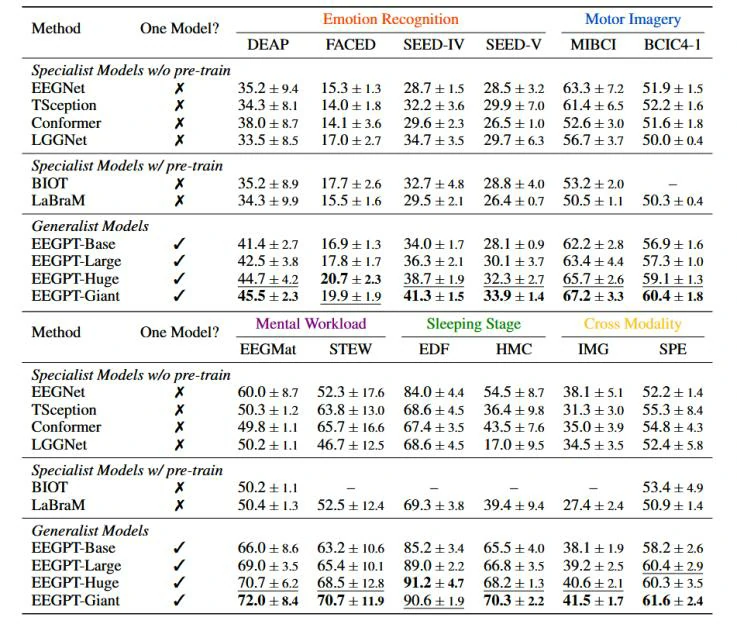The image size is (737, 631).
Task: Click the check mark for EEGPT-Large in lower table
Action: click(x=179, y=566)
